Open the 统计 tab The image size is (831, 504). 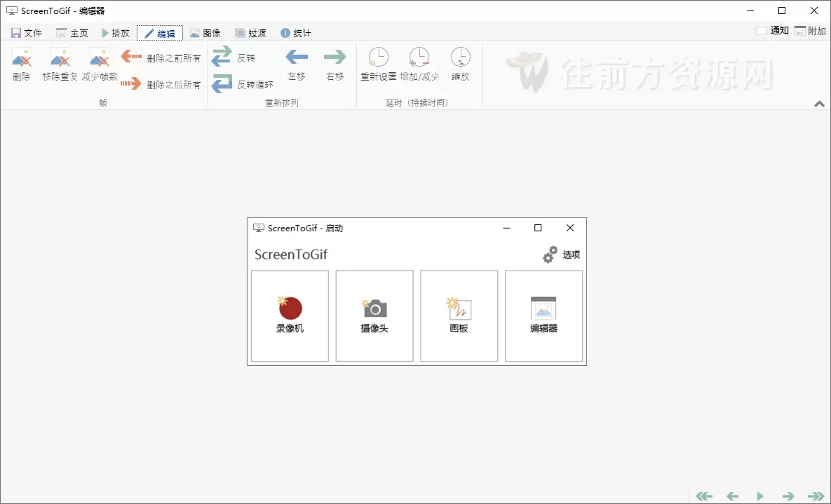pyautogui.click(x=296, y=34)
